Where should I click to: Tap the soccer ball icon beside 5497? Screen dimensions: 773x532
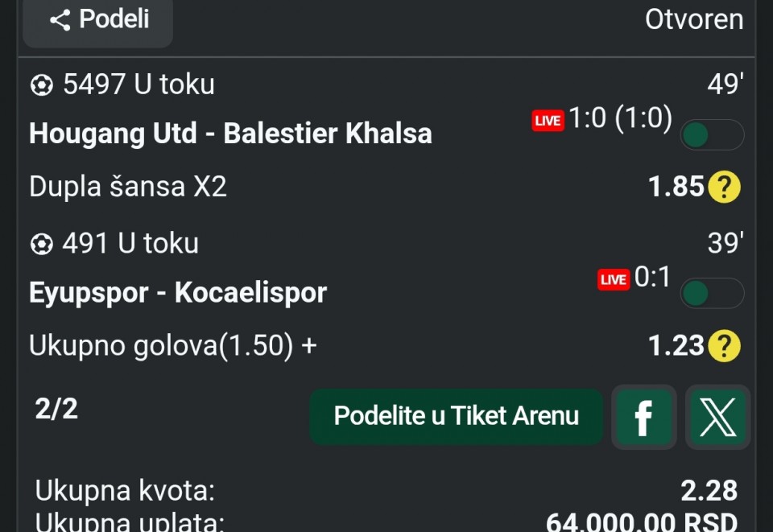pyautogui.click(x=41, y=85)
